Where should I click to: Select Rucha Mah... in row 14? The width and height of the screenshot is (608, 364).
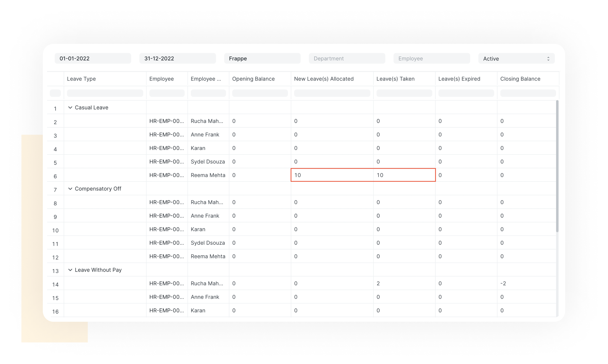[208, 283]
